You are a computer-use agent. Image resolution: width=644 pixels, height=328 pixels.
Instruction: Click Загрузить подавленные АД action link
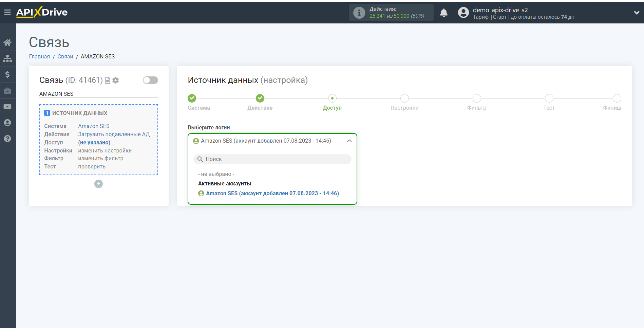click(114, 134)
